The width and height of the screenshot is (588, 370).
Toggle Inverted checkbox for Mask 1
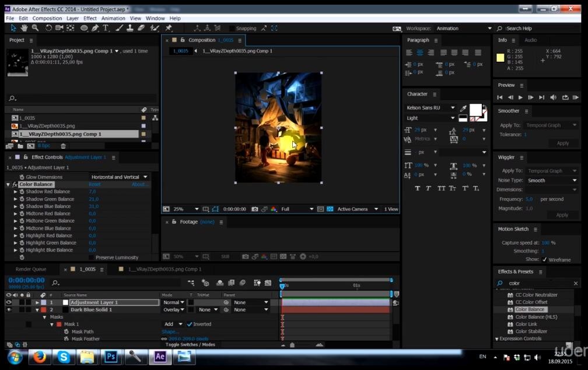(x=190, y=325)
